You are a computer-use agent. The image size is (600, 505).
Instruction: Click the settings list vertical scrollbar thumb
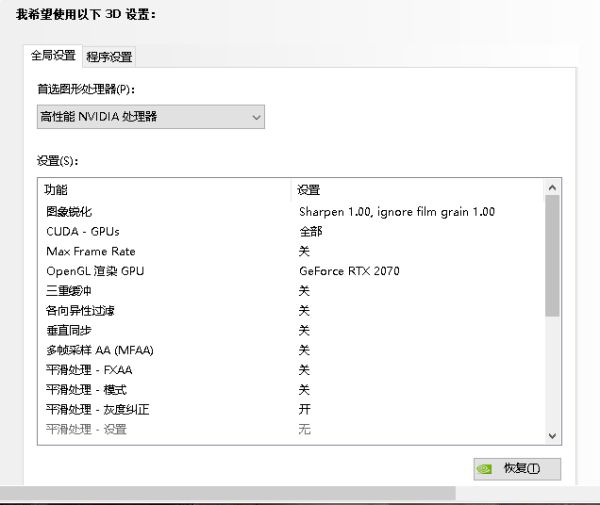pyautogui.click(x=553, y=255)
